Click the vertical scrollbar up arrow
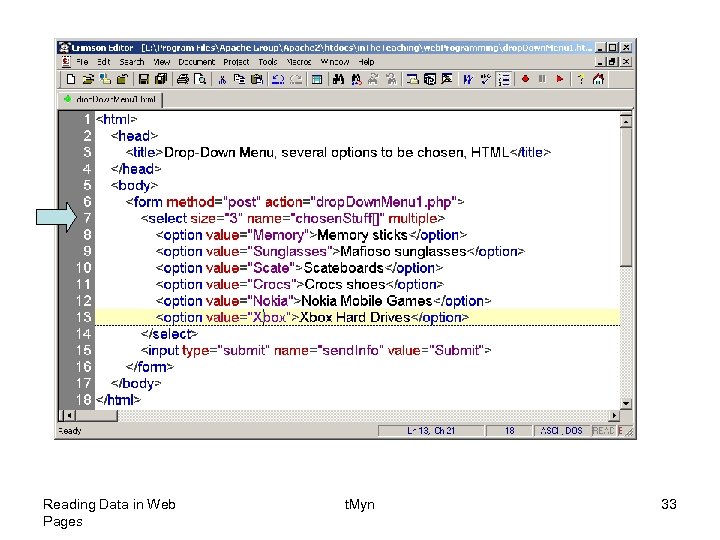720x540 pixels. (x=625, y=121)
